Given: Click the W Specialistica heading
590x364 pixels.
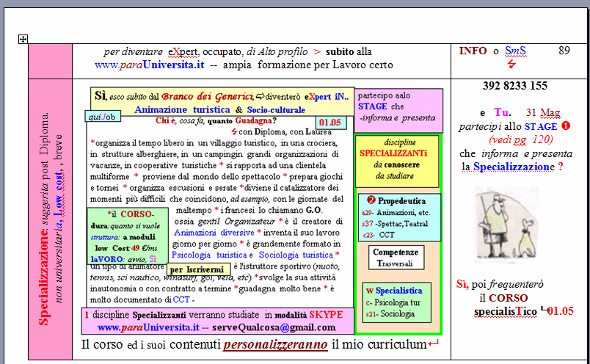Looking at the screenshot, I should pyautogui.click(x=394, y=291).
